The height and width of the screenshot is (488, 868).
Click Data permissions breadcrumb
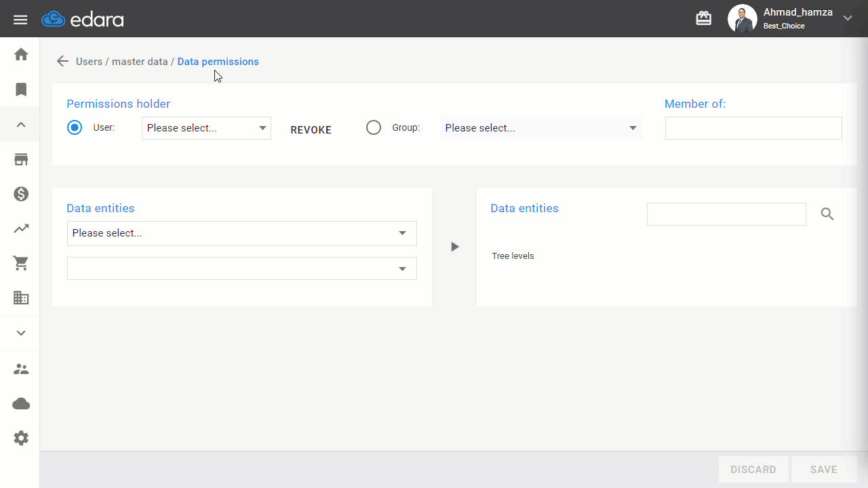coord(218,62)
